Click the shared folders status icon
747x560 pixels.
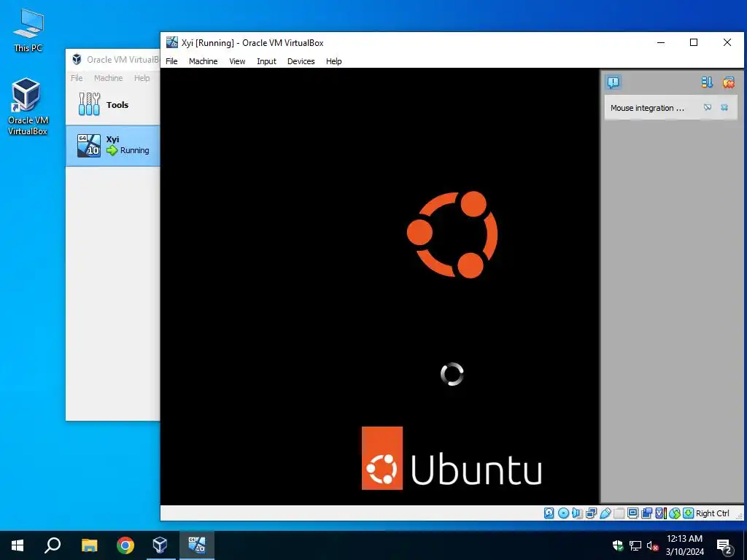click(x=619, y=513)
